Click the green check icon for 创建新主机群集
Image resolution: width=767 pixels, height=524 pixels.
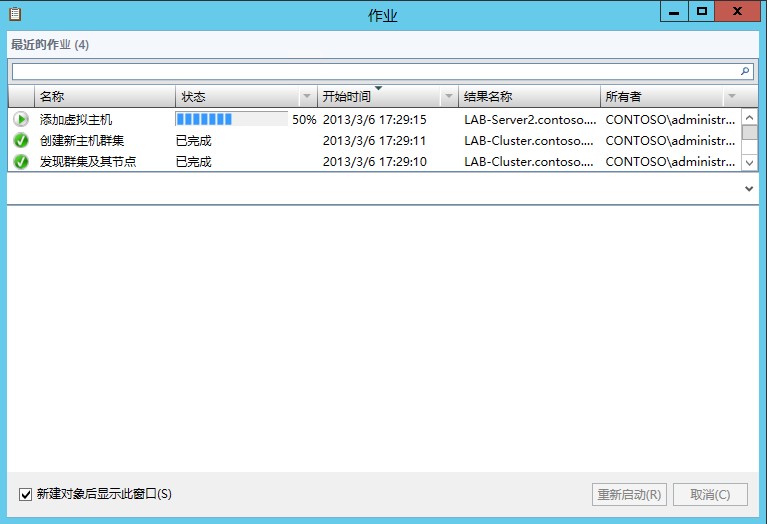point(21,140)
